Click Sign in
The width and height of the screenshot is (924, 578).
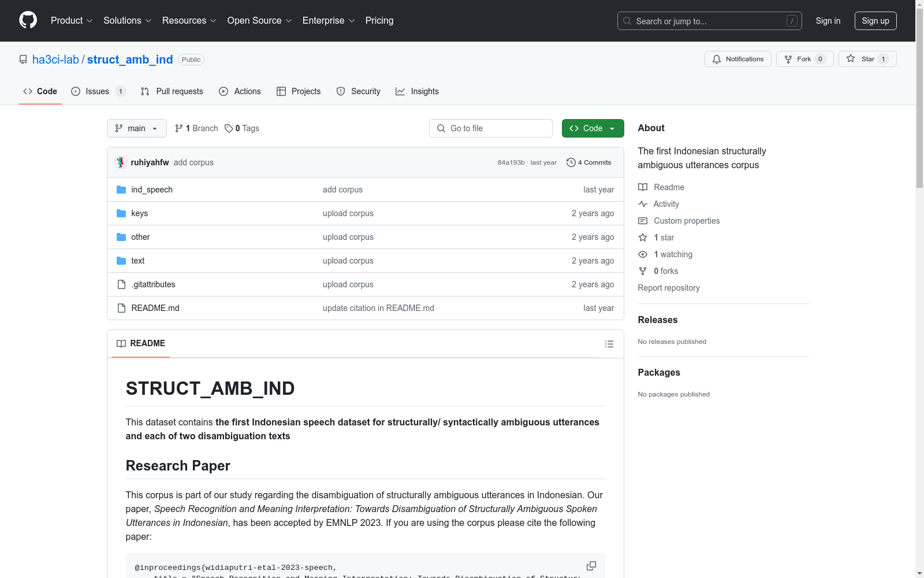point(828,21)
